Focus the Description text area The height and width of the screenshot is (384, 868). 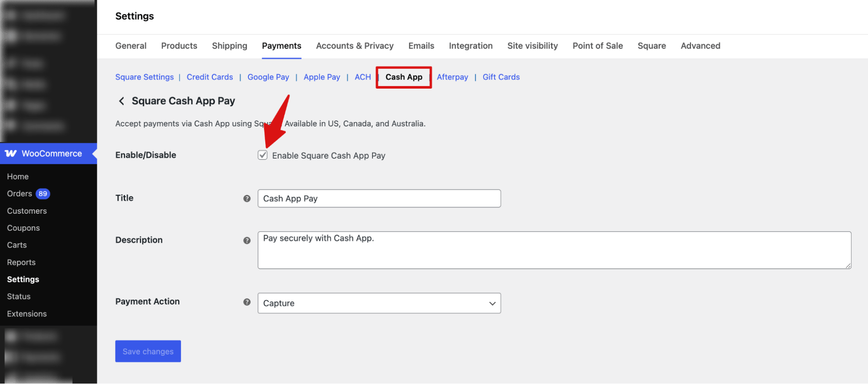coord(554,250)
